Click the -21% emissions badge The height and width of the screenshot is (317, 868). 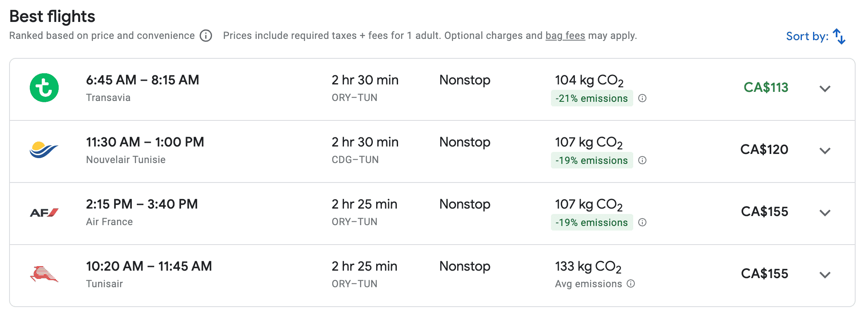pos(591,98)
